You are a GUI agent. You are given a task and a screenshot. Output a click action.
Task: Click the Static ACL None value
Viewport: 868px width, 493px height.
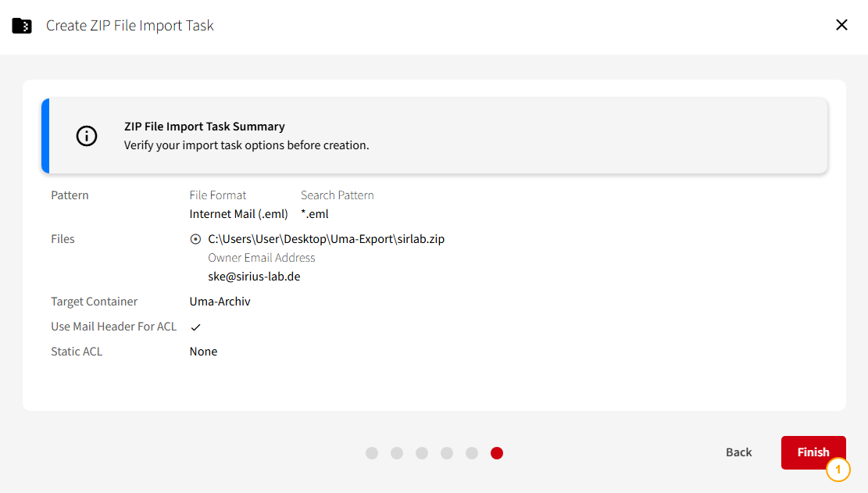coord(203,352)
